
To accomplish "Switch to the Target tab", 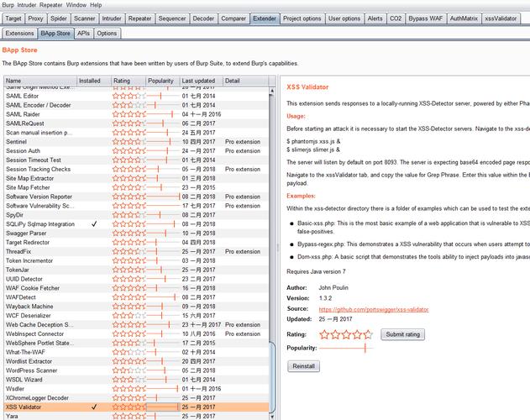I will tap(13, 18).
